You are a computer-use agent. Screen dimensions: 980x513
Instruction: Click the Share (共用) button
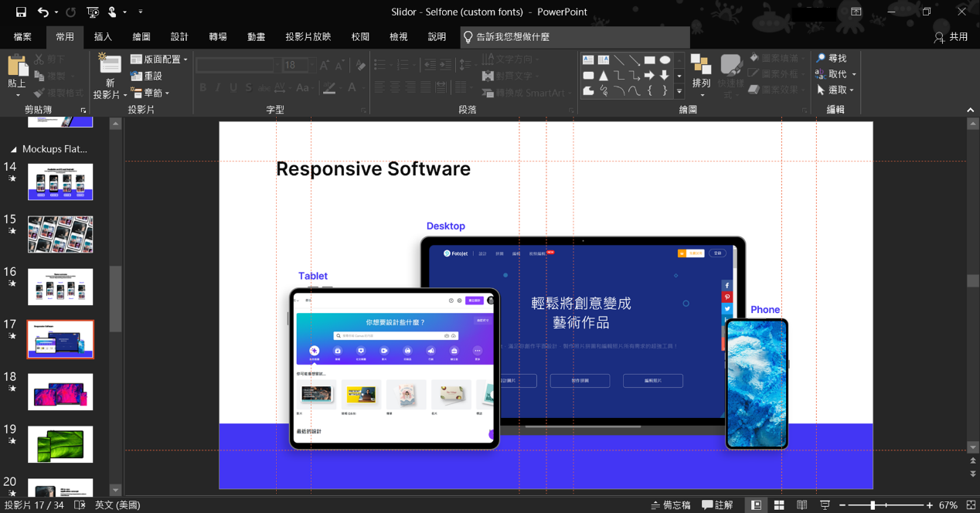tap(951, 37)
